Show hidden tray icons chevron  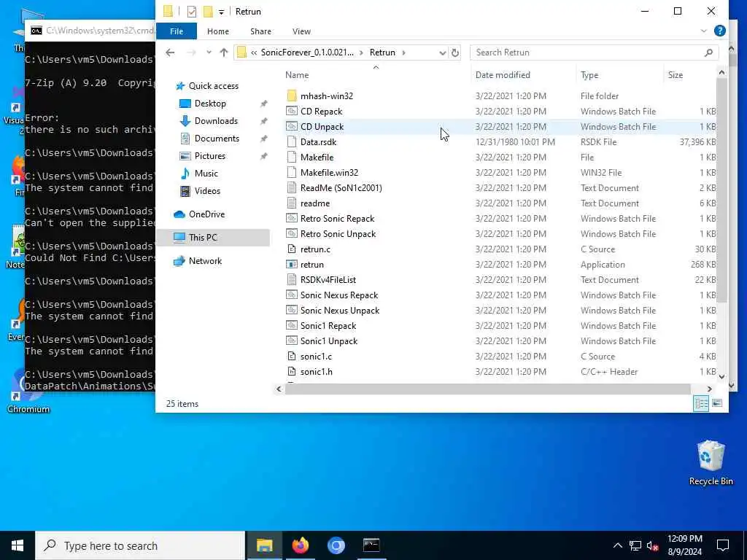click(617, 545)
